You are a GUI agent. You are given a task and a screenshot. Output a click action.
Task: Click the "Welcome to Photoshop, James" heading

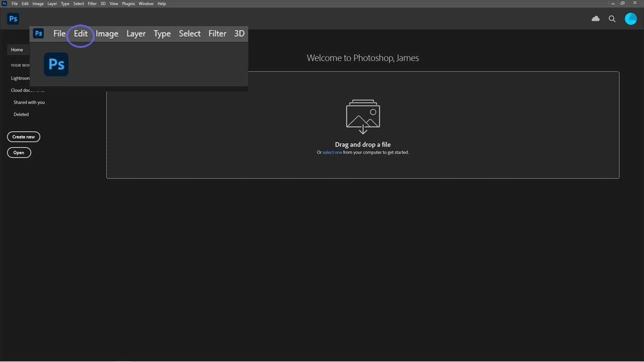363,58
